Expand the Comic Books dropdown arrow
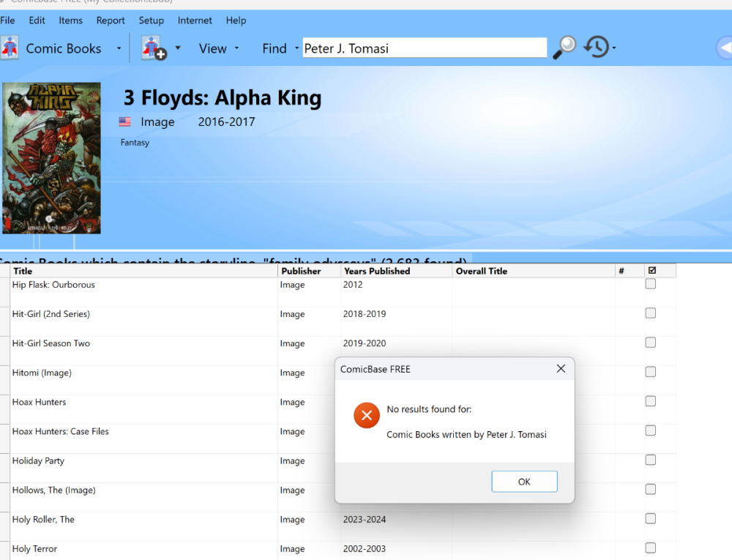Image resolution: width=732 pixels, height=560 pixels. pos(119,49)
